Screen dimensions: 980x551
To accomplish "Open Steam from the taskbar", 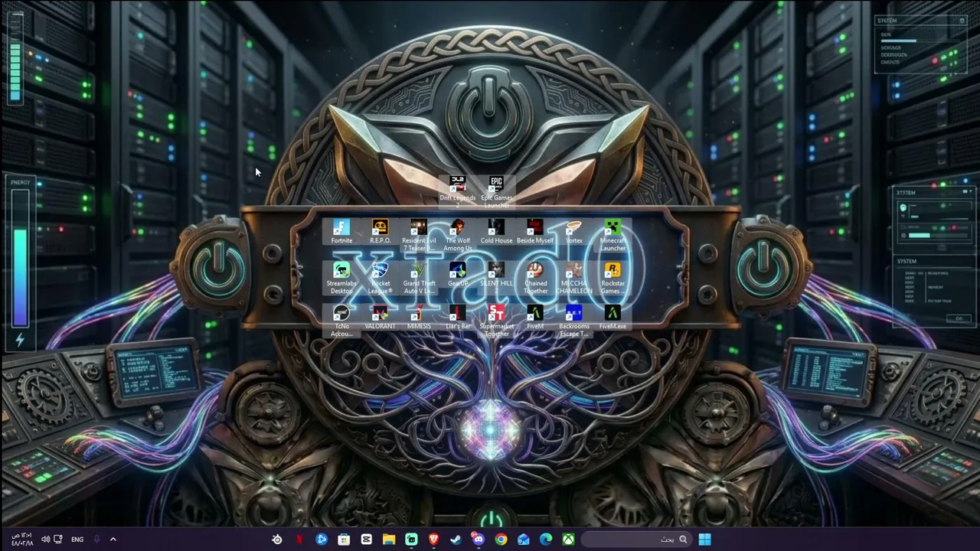I will pos(456,540).
